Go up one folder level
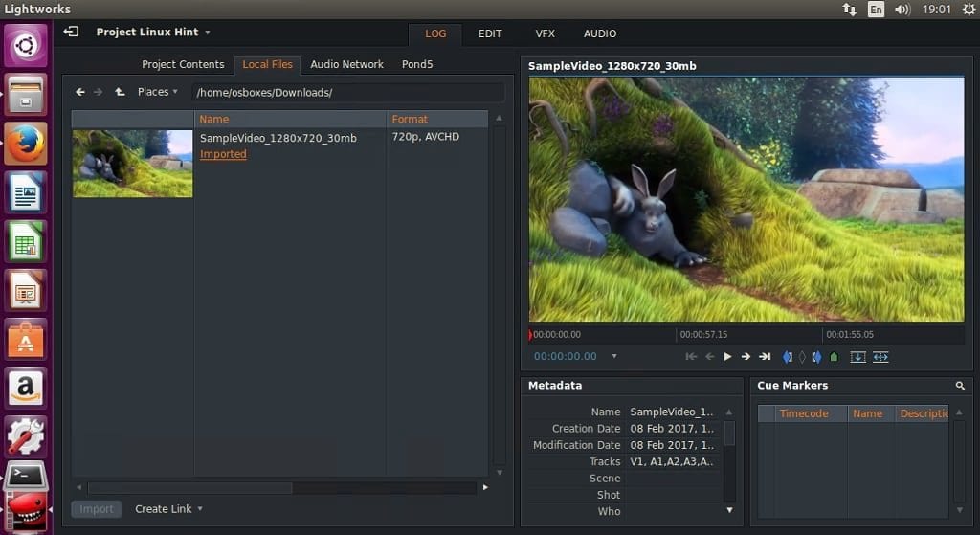 click(x=120, y=92)
